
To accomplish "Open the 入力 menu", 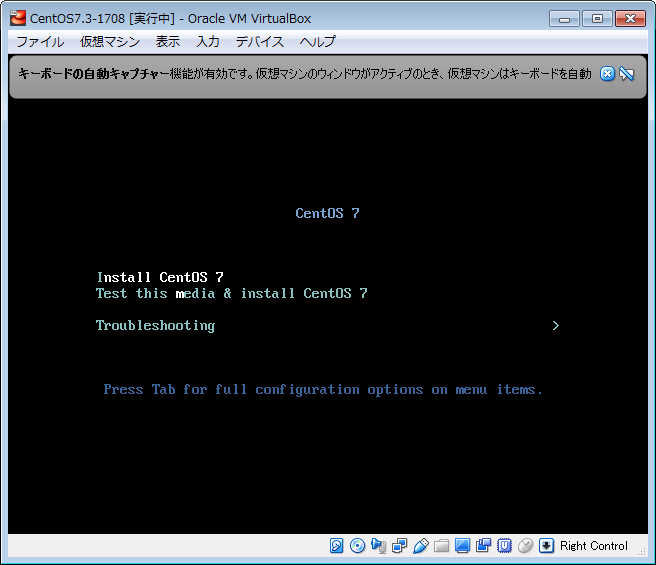I will coord(208,41).
